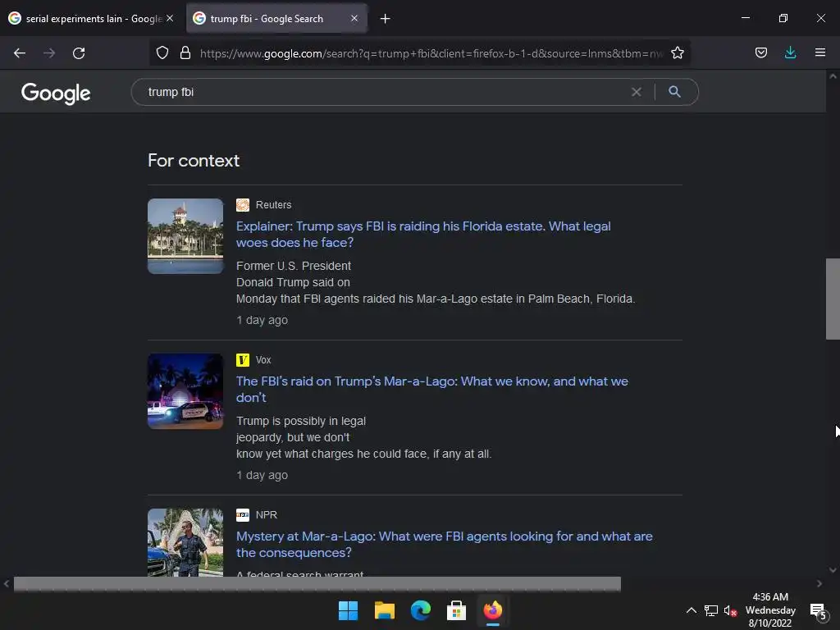
Task: Open the tracking protection shield icon
Action: (x=162, y=52)
